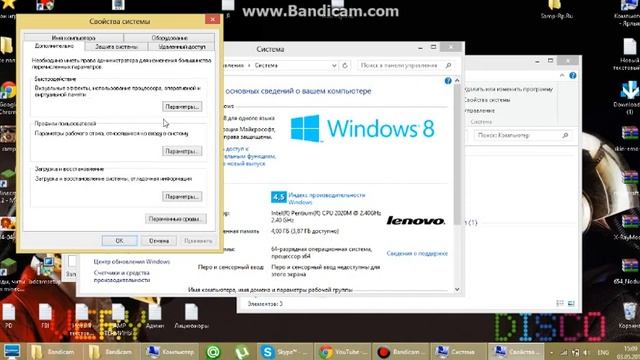Open the Оборудование tab
The width and height of the screenshot is (640, 360).
pyautogui.click(x=169, y=38)
